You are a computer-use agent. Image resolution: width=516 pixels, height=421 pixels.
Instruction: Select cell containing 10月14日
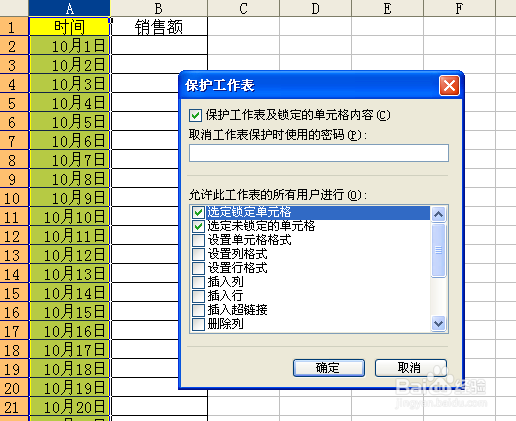point(69,293)
